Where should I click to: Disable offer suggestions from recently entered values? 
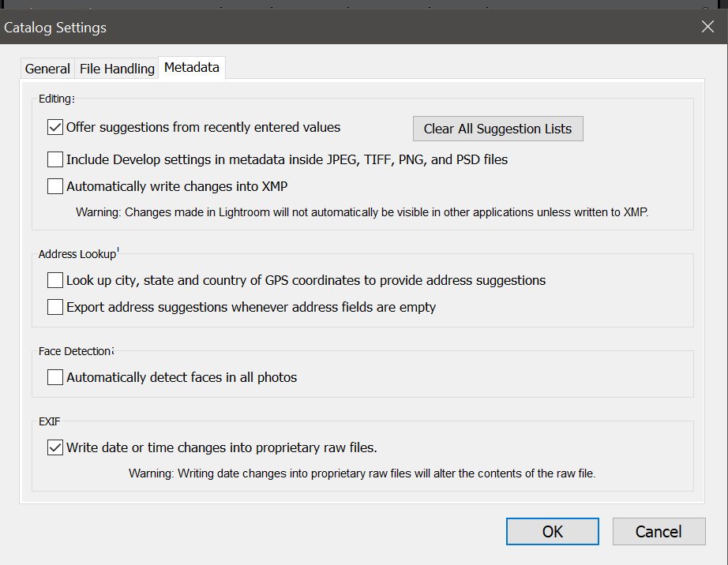(x=55, y=127)
